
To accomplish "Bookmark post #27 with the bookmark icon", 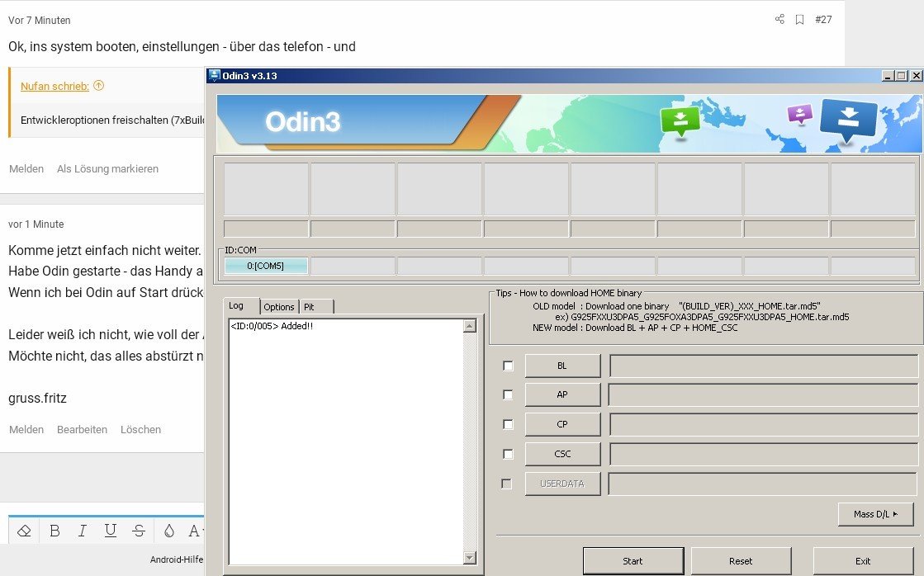I will 799,20.
